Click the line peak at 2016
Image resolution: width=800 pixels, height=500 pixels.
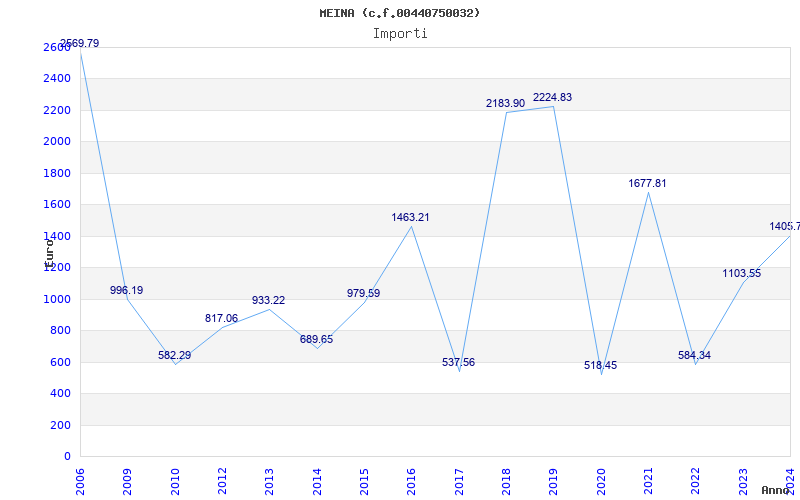[x=412, y=226]
